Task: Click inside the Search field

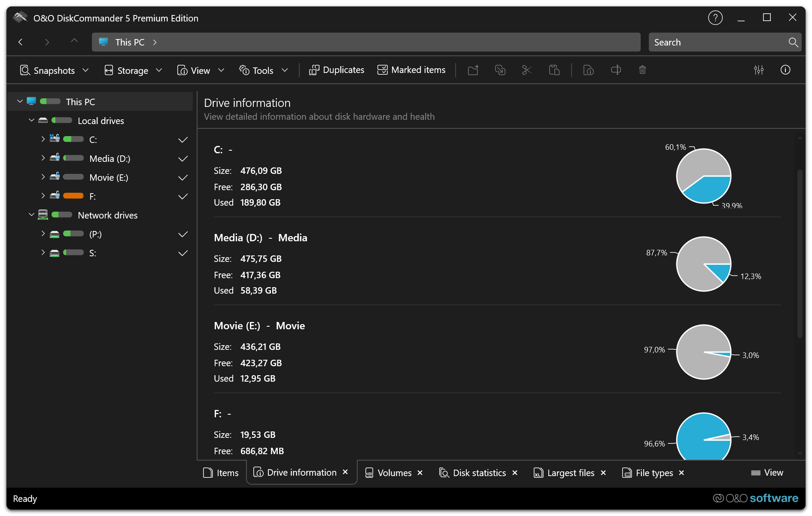Action: (x=717, y=42)
